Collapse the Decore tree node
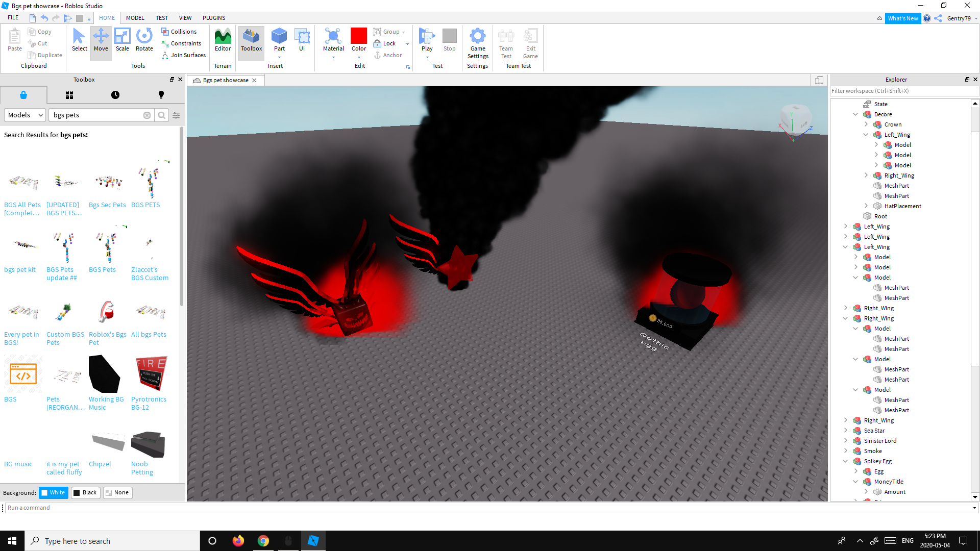 pyautogui.click(x=855, y=114)
